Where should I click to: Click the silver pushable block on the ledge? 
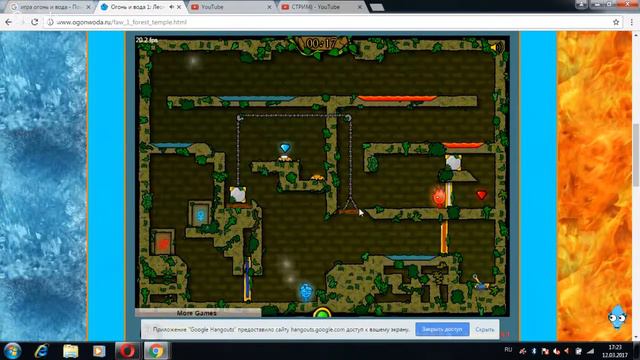(x=453, y=162)
